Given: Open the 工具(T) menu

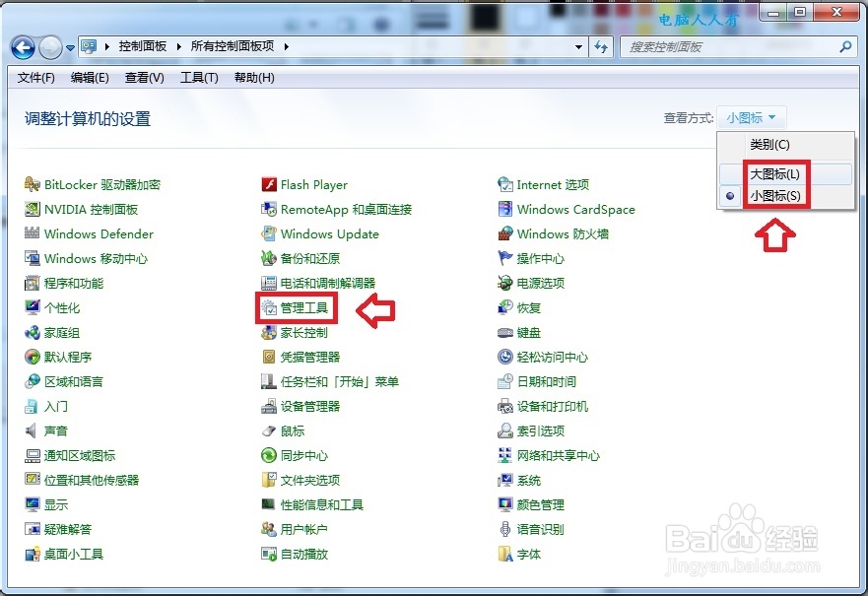Looking at the screenshot, I should coord(198,78).
